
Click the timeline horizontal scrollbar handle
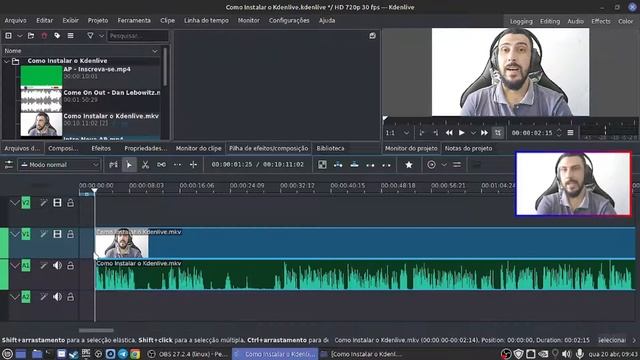tap(96, 330)
